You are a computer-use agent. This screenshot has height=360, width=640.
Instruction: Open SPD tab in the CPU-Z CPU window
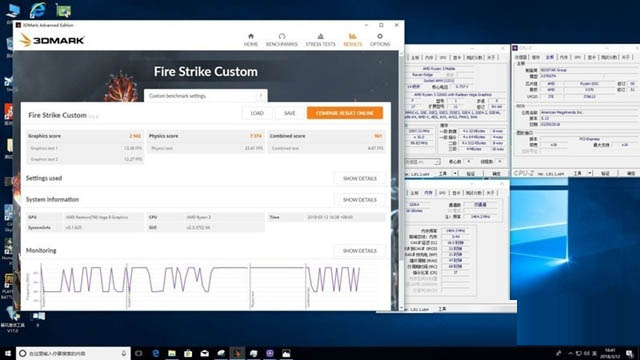coord(443,58)
